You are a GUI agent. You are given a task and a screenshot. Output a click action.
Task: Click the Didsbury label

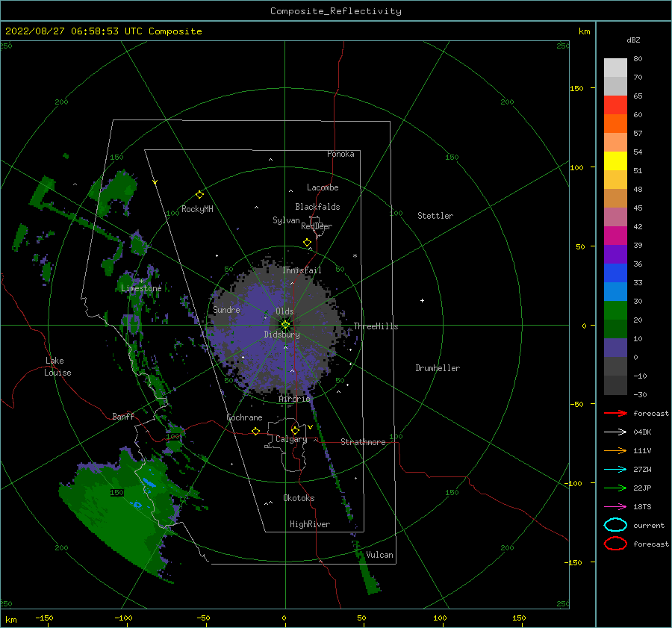(x=281, y=335)
